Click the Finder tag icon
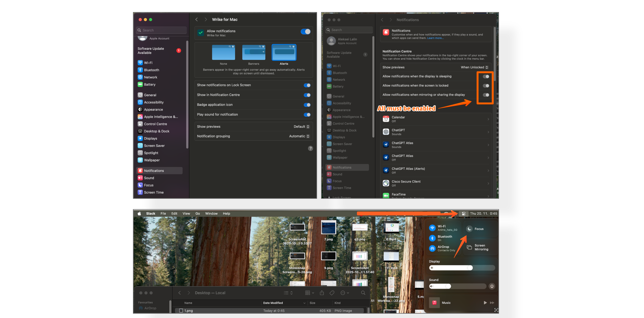Viewport: 644px width, 318px height. click(x=332, y=293)
